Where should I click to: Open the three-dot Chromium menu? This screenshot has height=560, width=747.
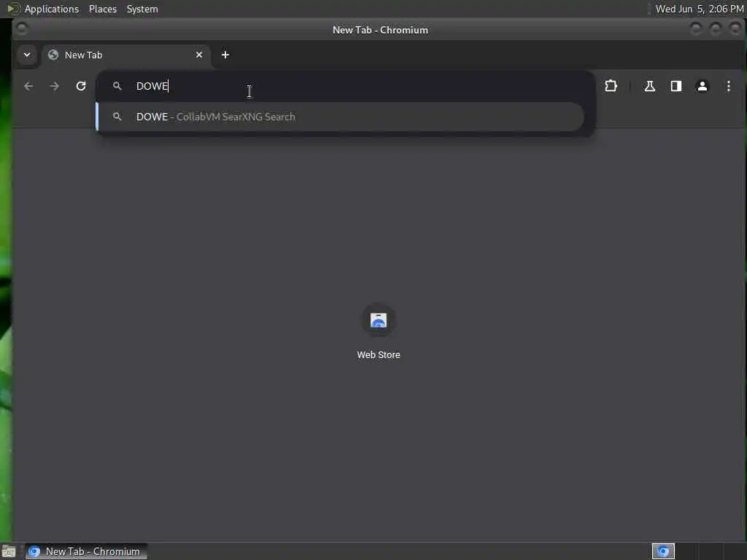729,86
